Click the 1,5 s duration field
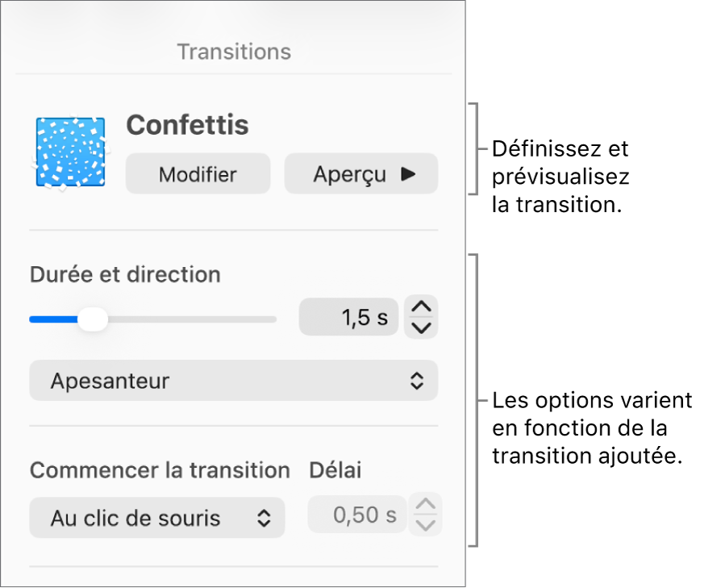 pyautogui.click(x=348, y=318)
